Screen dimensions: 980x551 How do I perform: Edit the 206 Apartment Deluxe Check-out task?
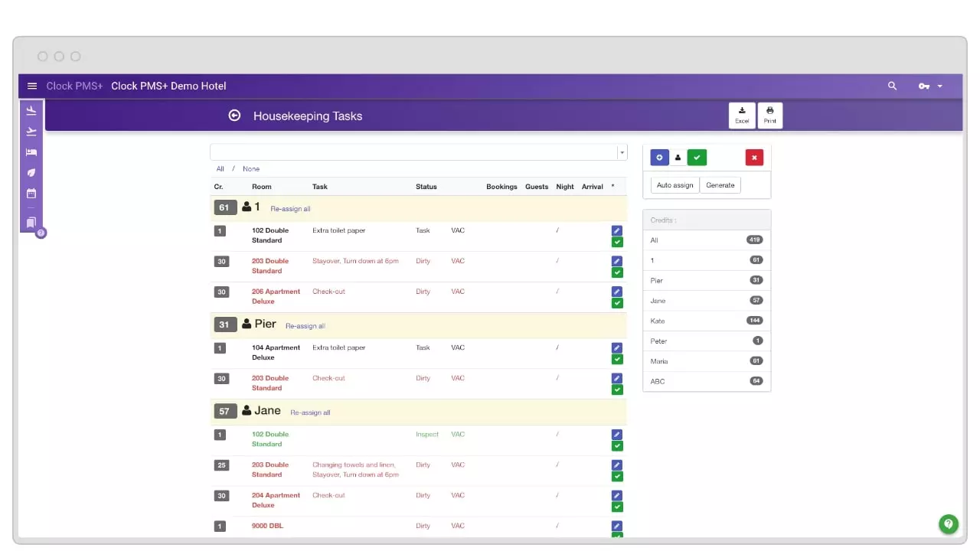(x=617, y=292)
